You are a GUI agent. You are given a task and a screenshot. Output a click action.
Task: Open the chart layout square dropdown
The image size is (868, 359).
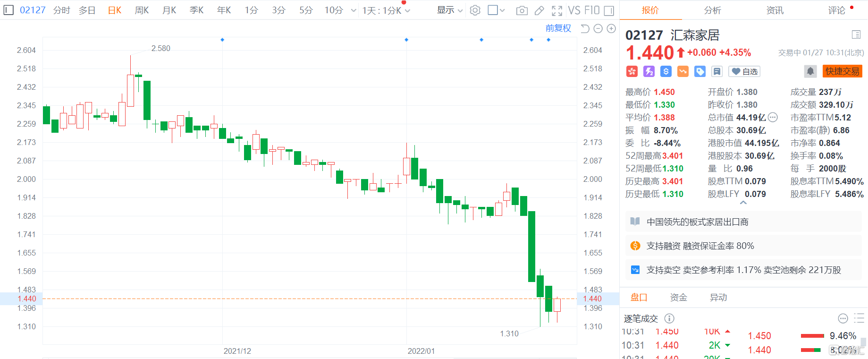click(496, 10)
